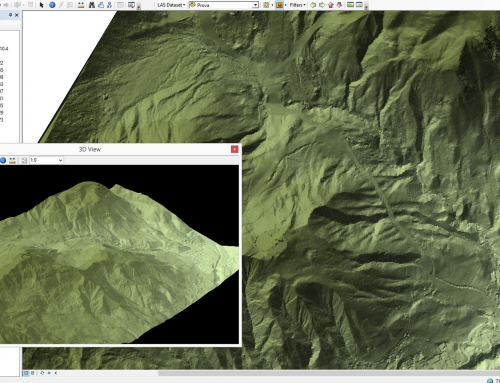Switch to Data View button at map bottom
Screen dimensions: 500x383
[26, 373]
